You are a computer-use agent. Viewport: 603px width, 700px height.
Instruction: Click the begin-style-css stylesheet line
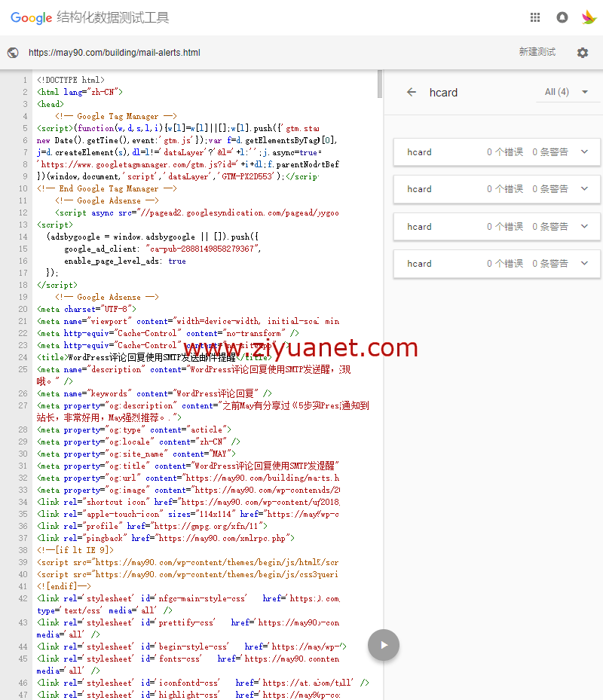point(191,647)
